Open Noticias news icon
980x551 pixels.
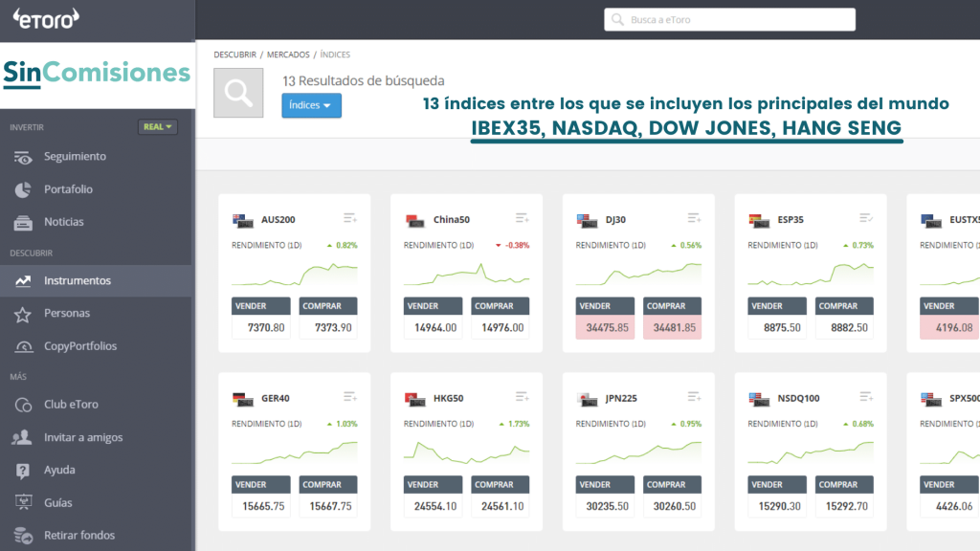23,222
